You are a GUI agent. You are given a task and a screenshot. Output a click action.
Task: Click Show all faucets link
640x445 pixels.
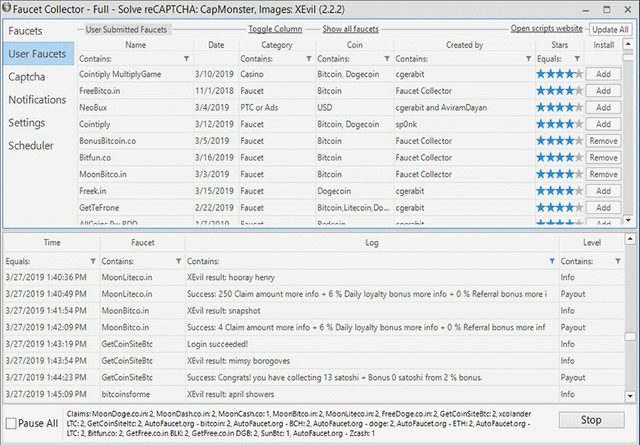click(x=350, y=29)
